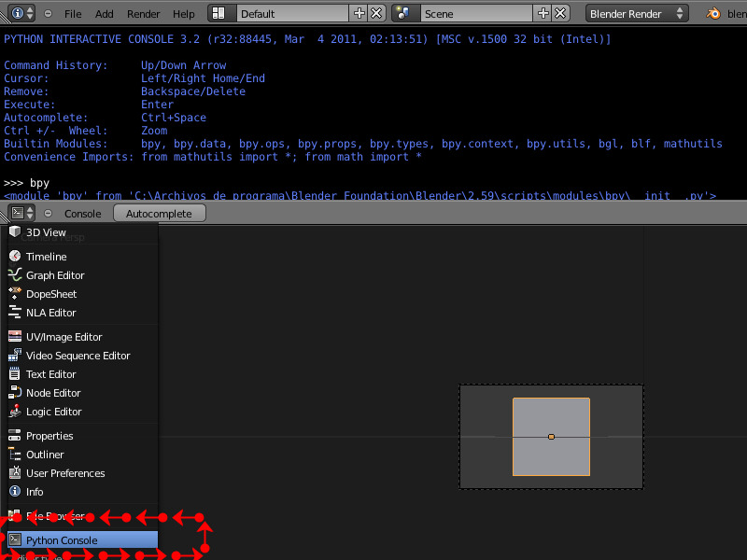Click the User Preferences icon

pos(15,472)
